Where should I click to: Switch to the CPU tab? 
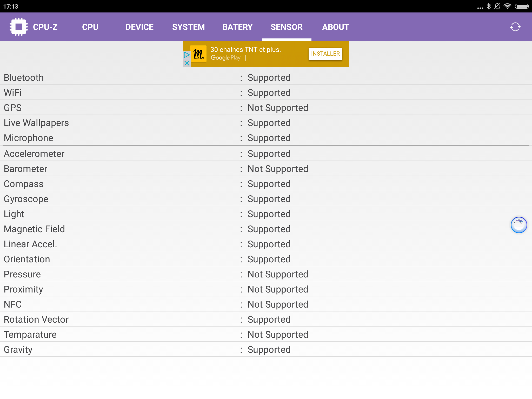[90, 27]
